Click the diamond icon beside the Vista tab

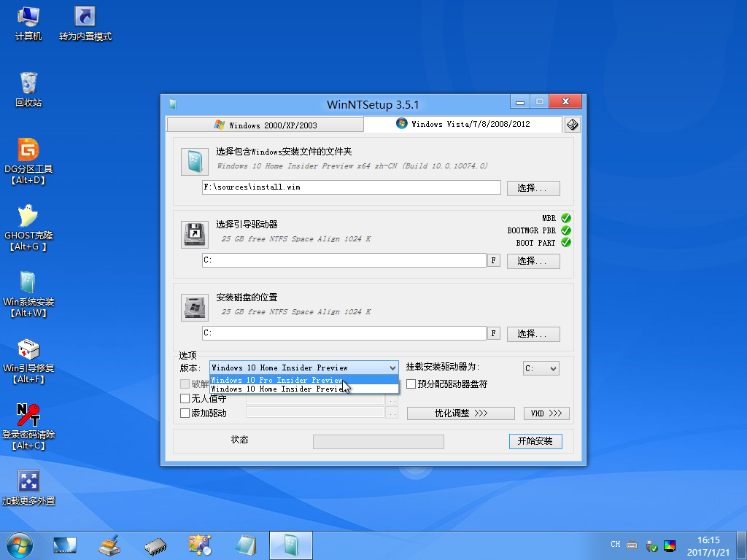572,125
